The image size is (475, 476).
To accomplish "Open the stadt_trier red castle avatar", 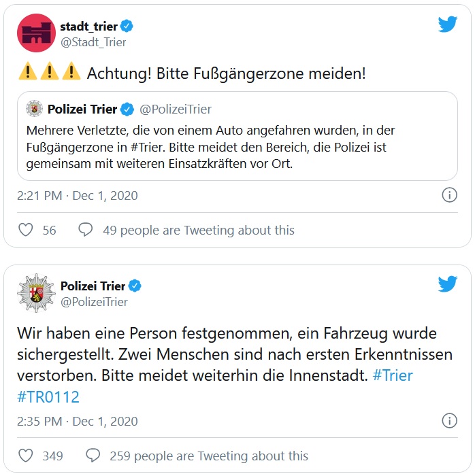I will coord(37,33).
